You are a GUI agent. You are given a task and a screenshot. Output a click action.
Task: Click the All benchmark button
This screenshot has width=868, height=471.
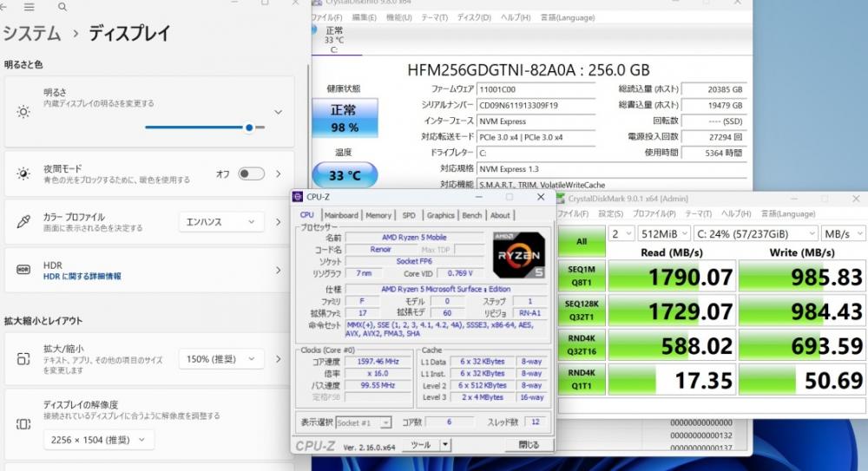point(582,241)
